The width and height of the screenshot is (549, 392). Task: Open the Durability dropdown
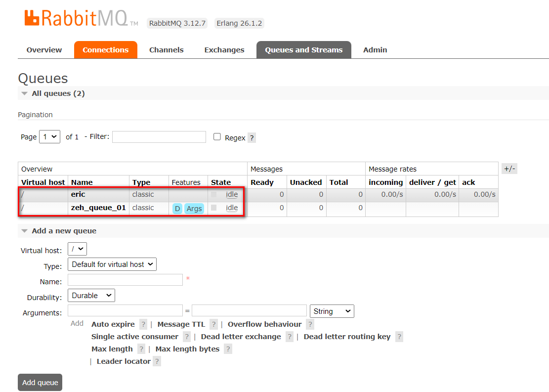[x=91, y=296]
